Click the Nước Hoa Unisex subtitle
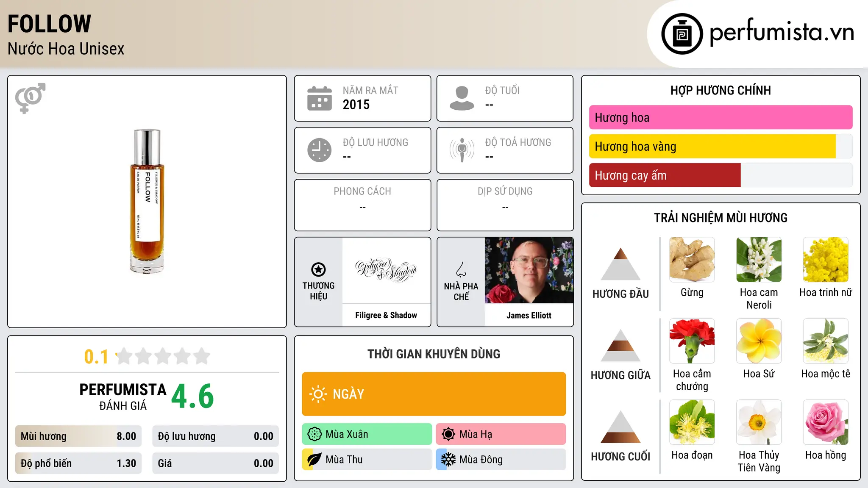 (x=66, y=49)
